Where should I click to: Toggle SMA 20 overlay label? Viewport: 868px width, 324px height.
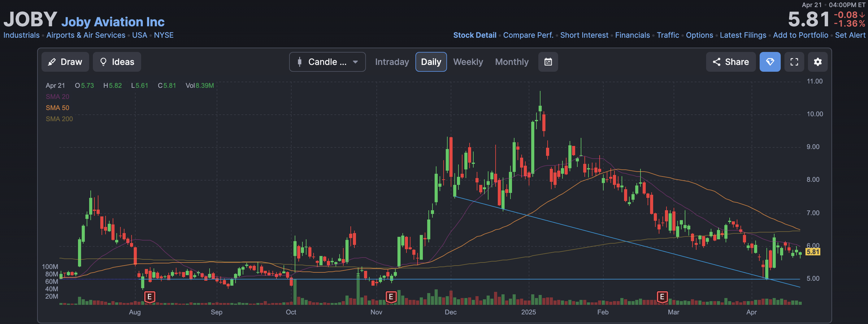click(x=57, y=97)
